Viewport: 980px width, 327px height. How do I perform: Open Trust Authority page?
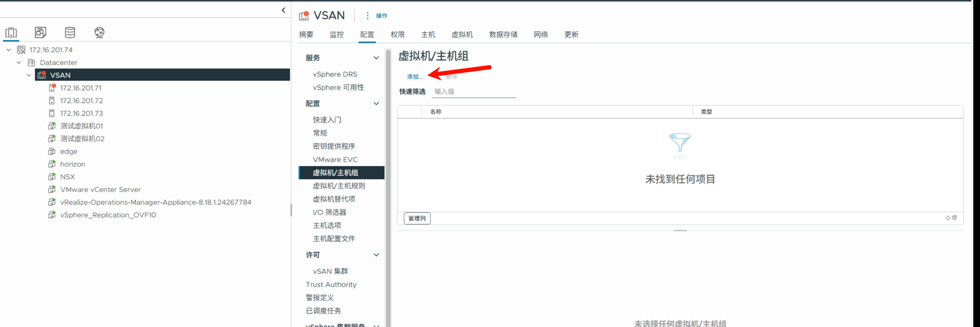click(x=331, y=285)
